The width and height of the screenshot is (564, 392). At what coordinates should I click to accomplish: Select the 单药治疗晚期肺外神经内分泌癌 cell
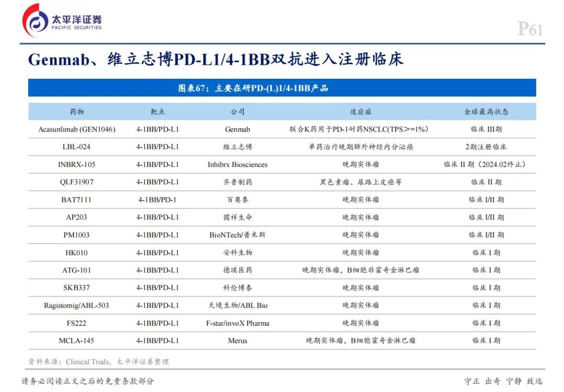361,147
